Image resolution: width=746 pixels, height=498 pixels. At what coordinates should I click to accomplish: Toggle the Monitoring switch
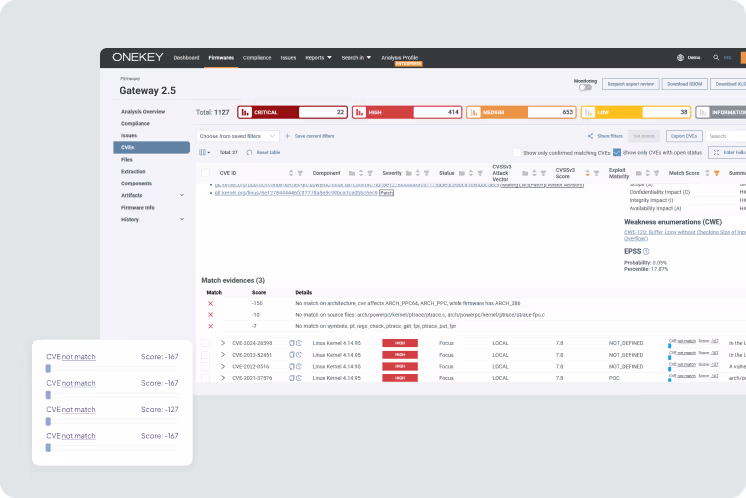tap(585, 87)
